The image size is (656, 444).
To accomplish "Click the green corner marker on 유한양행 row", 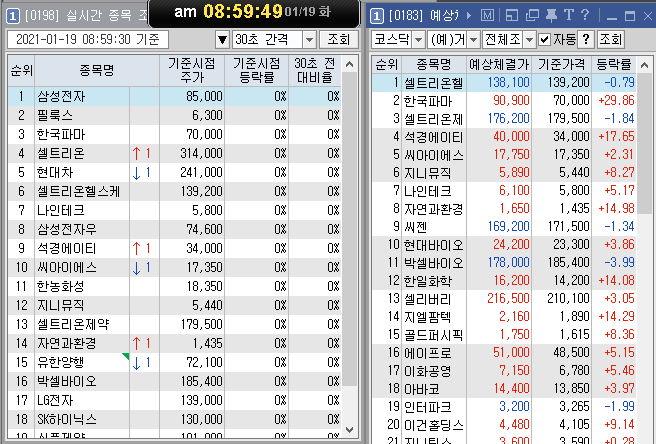I will (126, 356).
